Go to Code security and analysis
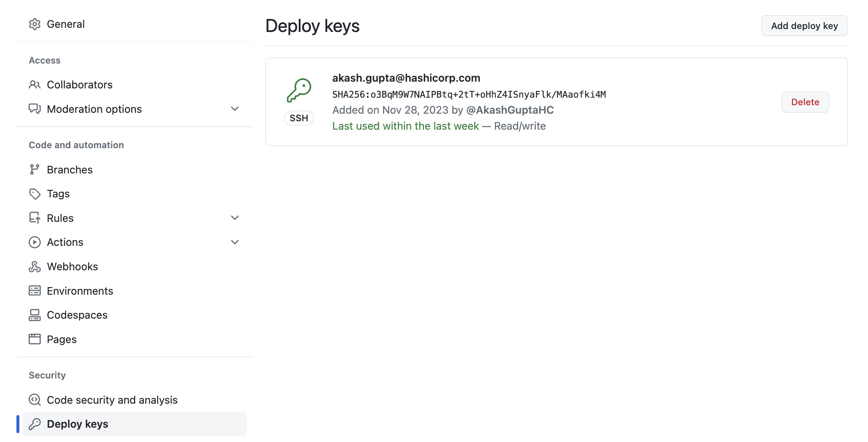Viewport: 868px width, 442px height. tap(112, 400)
